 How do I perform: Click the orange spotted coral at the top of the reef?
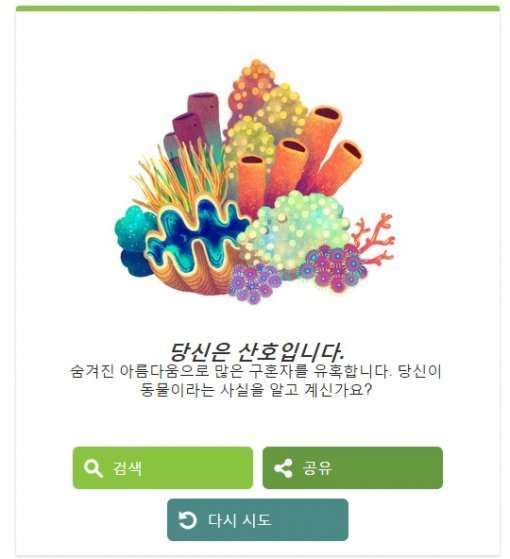tap(253, 89)
